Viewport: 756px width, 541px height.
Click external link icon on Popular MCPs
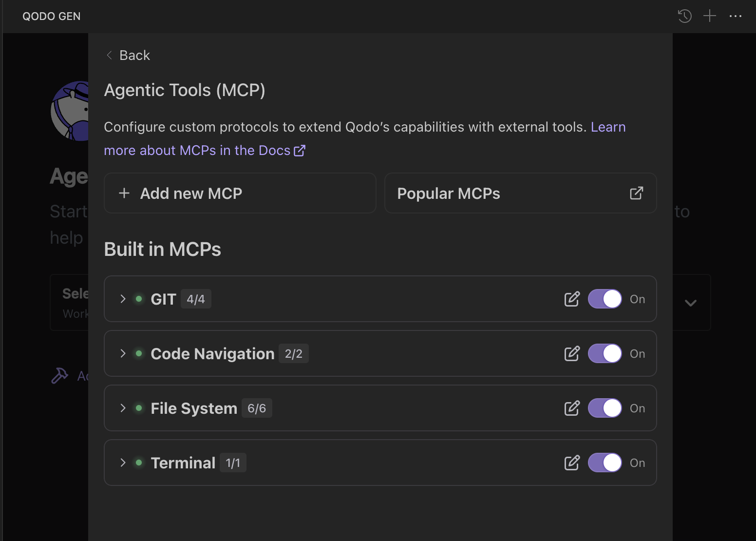(637, 193)
